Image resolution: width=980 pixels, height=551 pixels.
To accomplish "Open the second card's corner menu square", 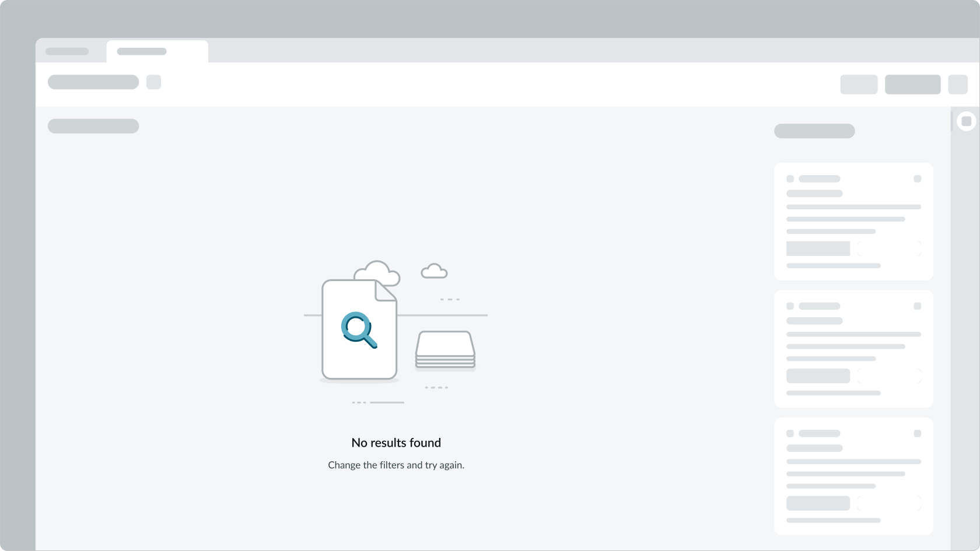I will pos(918,306).
